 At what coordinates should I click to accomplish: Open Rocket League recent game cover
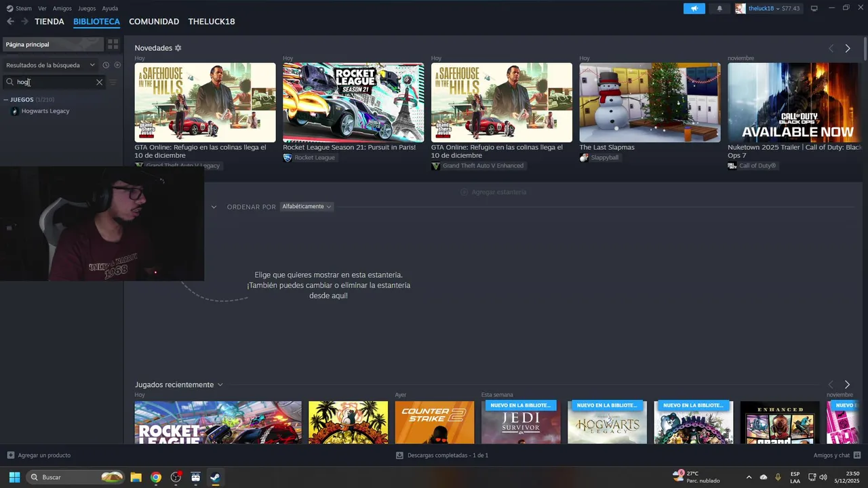(218, 422)
